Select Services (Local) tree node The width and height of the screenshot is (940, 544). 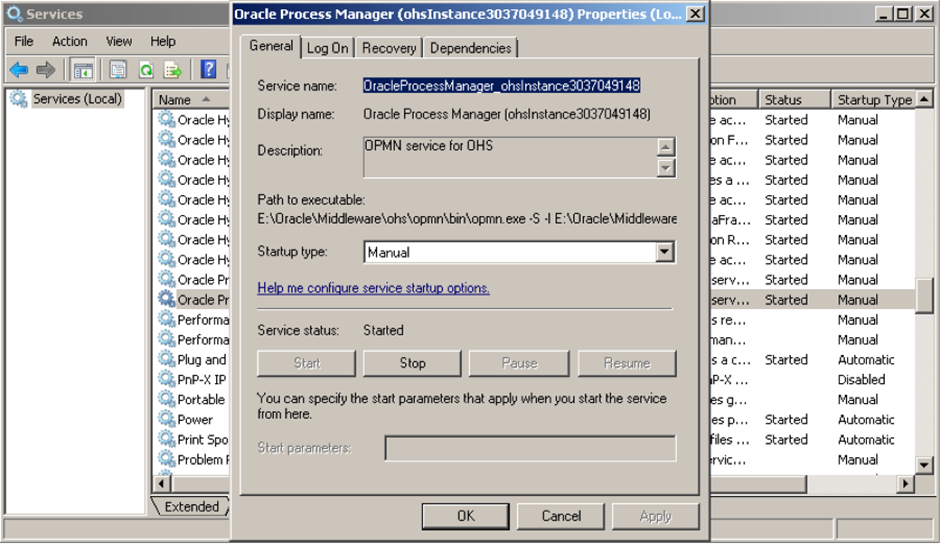(x=76, y=99)
